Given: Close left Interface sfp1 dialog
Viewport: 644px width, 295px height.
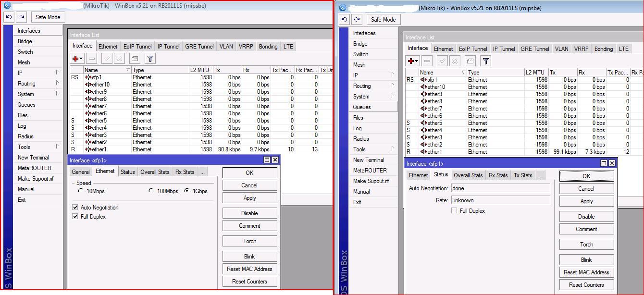Looking at the screenshot, I should [x=275, y=160].
